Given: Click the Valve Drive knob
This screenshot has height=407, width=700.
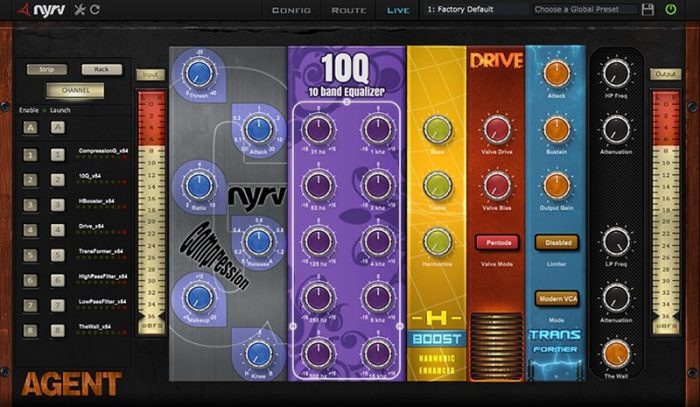Looking at the screenshot, I should [x=496, y=128].
